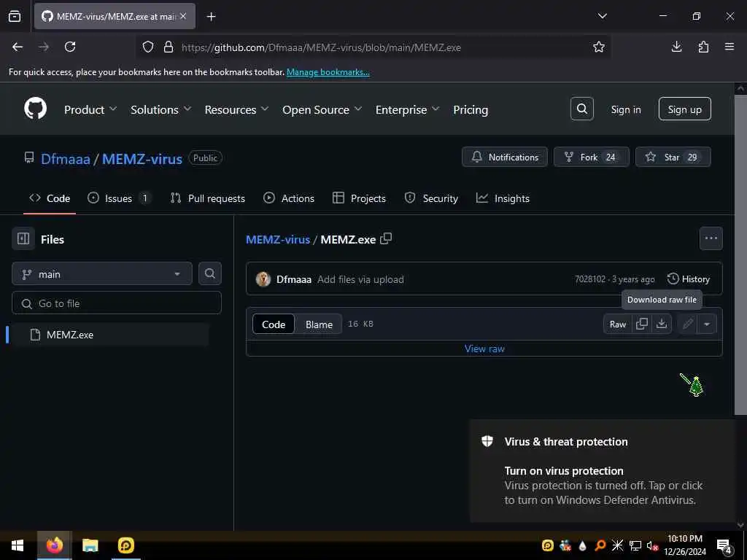
Task: Click the Go to file input
Action: click(117, 303)
